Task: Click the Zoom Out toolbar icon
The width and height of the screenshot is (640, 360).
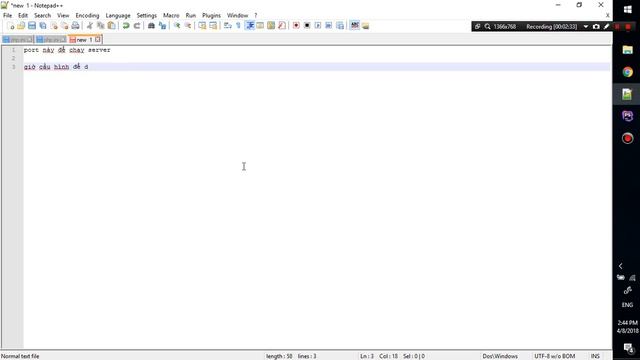Action: point(188,26)
